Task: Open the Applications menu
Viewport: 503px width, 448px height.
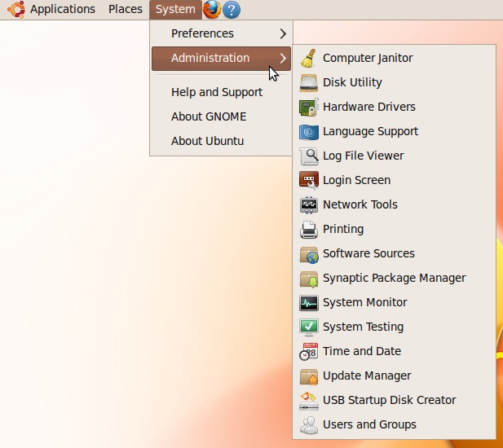Action: point(63,9)
